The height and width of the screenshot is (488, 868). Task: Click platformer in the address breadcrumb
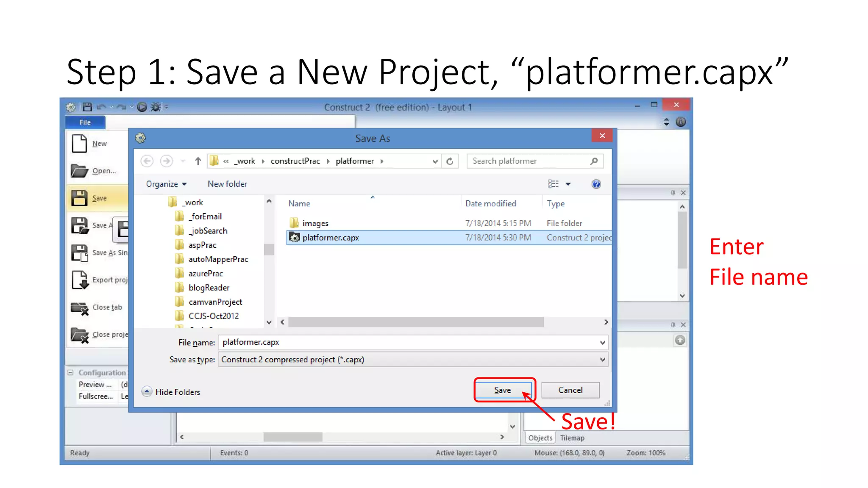coord(355,161)
